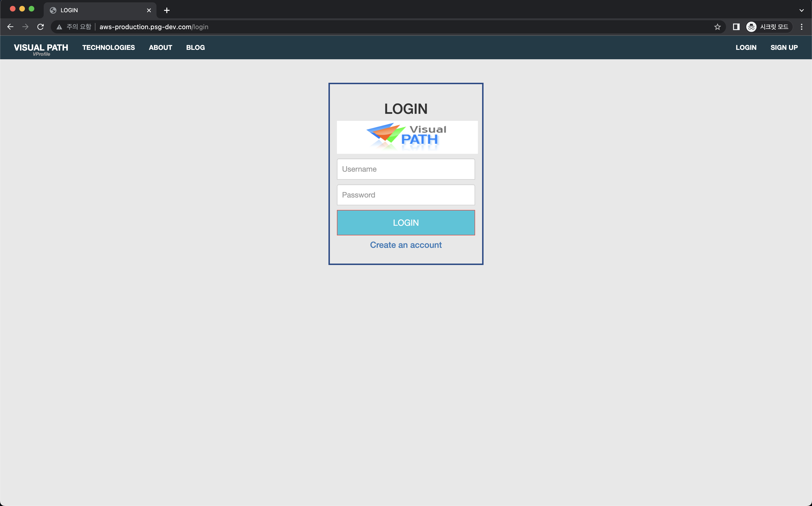The width and height of the screenshot is (812, 506).
Task: Click SIGN UP in the navbar
Action: coord(784,47)
